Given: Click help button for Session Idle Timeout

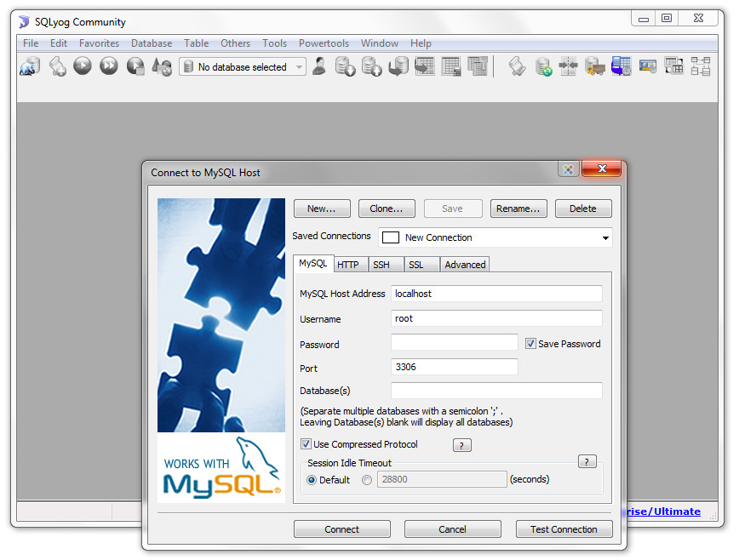Looking at the screenshot, I should click(x=587, y=461).
